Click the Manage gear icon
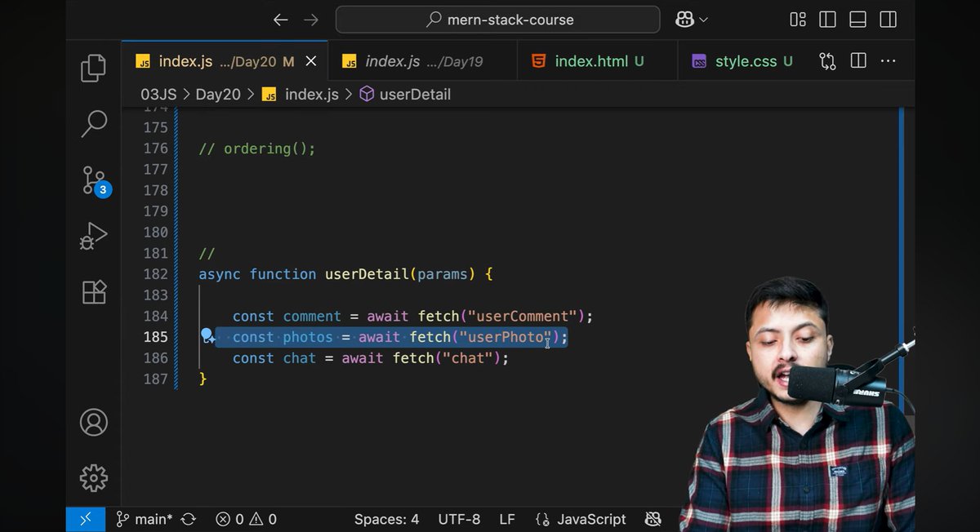The image size is (980, 532). coord(93,478)
